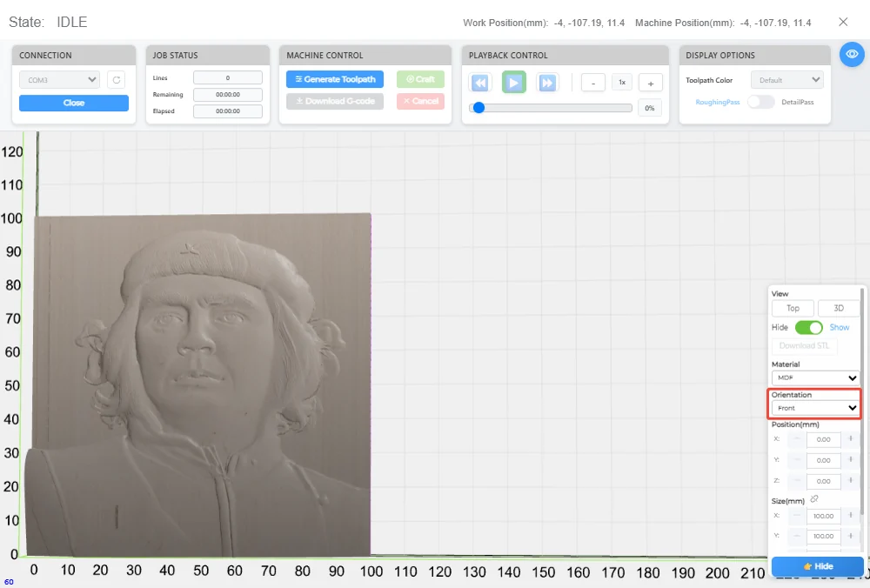Click the green Craft button

click(x=420, y=79)
